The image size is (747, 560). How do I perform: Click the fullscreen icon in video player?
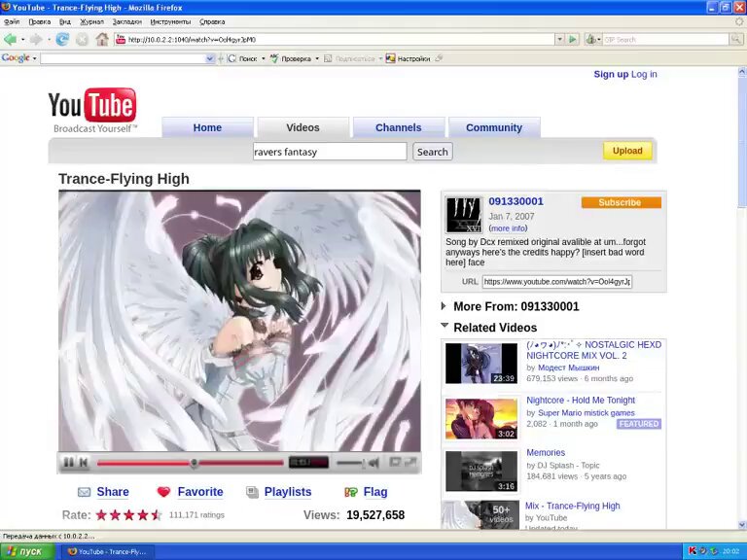410,463
